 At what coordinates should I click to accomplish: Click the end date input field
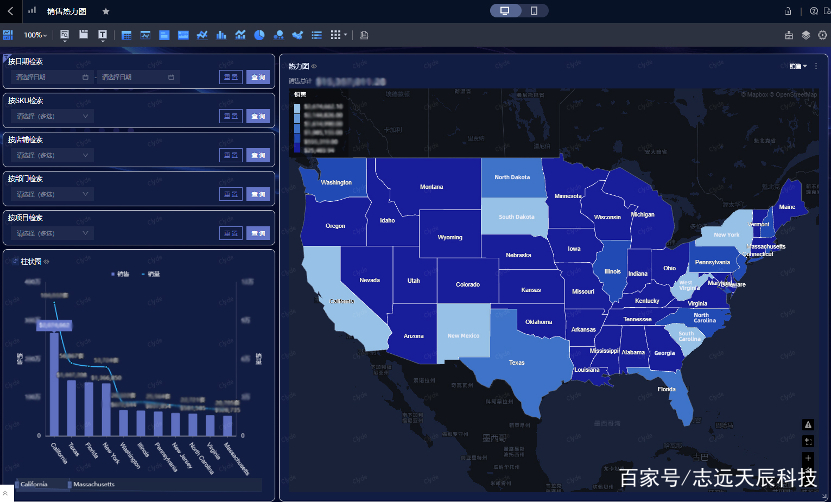[138, 77]
